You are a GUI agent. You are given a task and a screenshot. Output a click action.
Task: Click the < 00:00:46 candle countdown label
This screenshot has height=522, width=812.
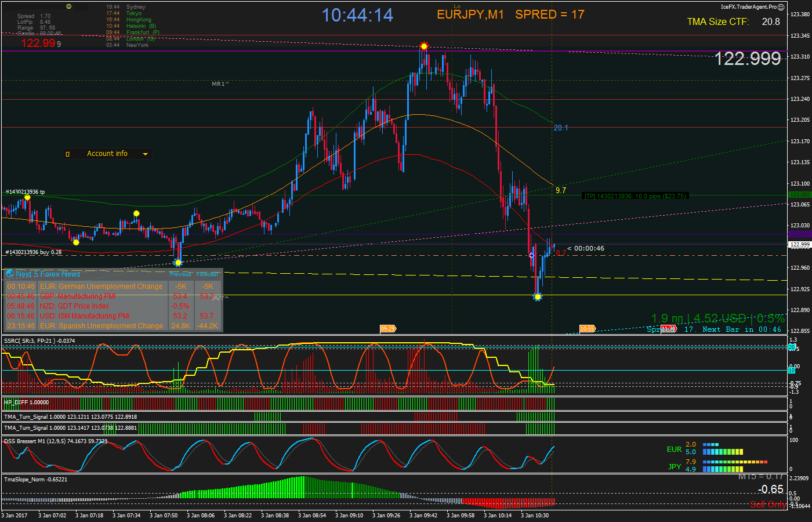click(586, 248)
